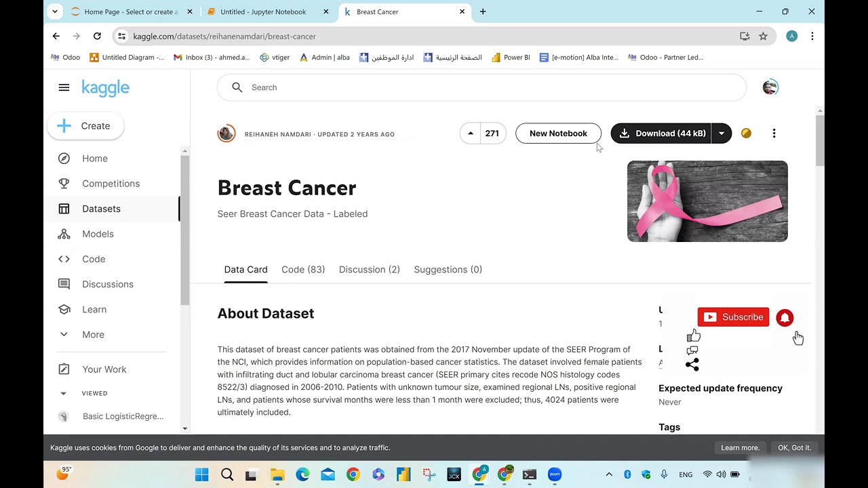
Task: Expand the More sidebar section
Action: [x=93, y=335]
